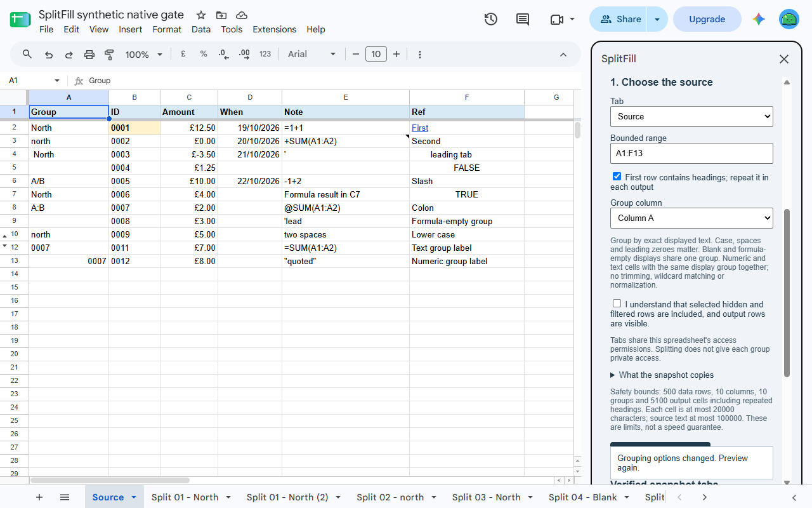This screenshot has width=812, height=508.
Task: Open the comments panel
Action: click(x=523, y=19)
